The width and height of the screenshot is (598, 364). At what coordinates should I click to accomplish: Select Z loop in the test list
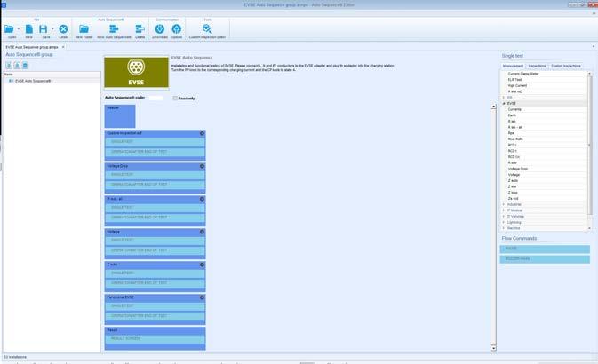point(513,193)
